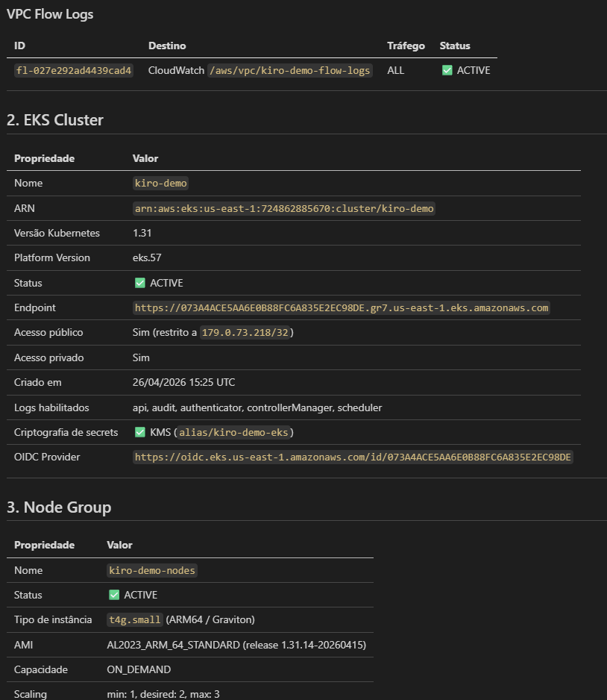Select the kiro-demo cluster name value
607x700 pixels.
click(x=160, y=183)
